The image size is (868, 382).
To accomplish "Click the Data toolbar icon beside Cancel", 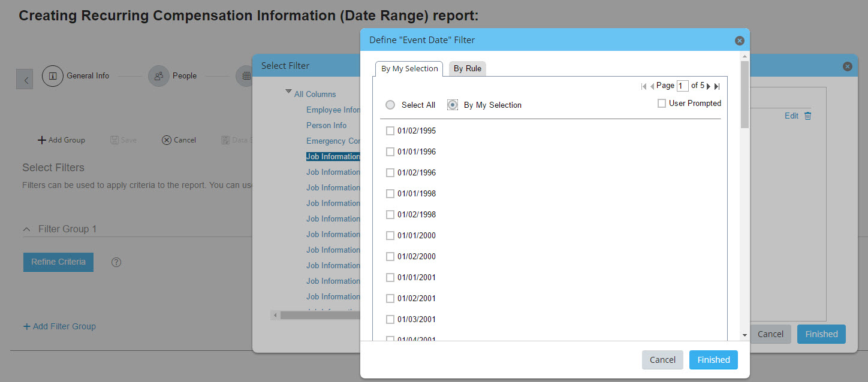I will pyautogui.click(x=225, y=140).
